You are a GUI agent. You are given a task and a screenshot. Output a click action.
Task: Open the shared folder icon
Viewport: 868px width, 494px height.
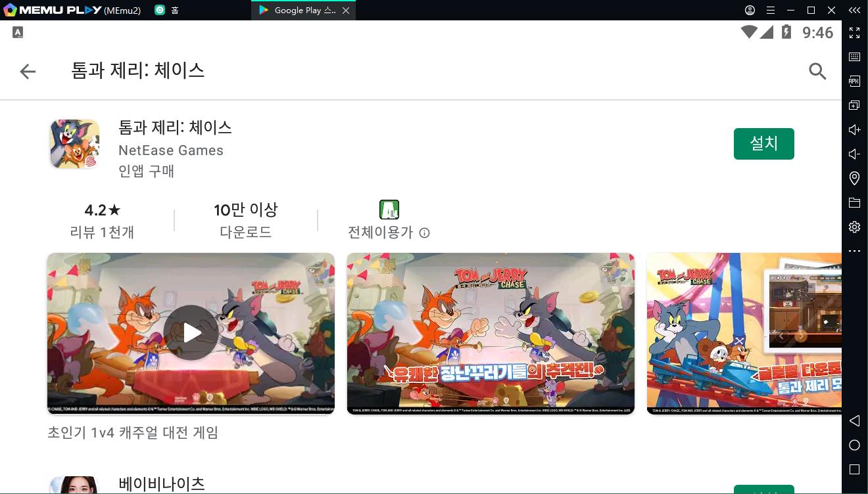tap(854, 202)
